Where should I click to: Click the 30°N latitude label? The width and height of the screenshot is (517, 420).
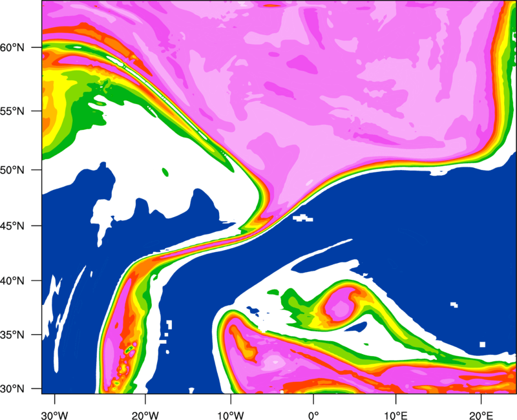click(12, 389)
